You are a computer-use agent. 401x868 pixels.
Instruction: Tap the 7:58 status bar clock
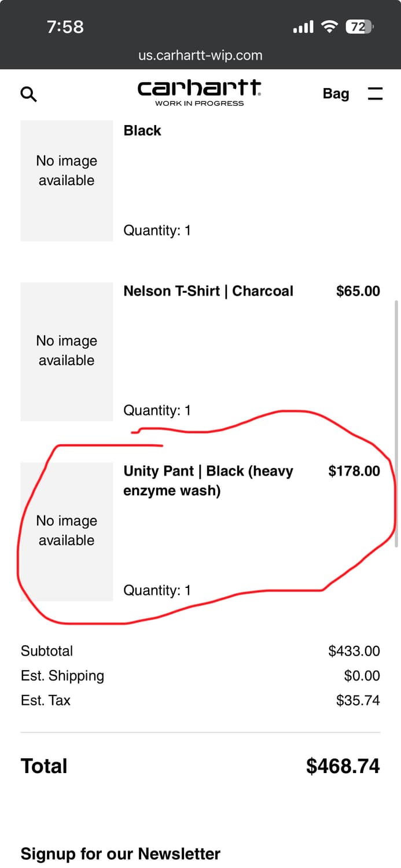[65, 27]
